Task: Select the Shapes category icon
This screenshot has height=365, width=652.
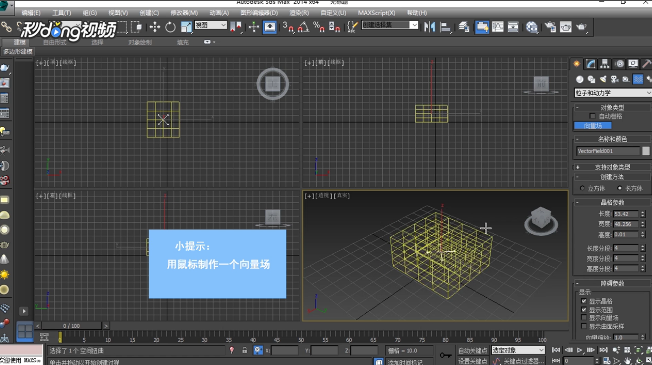Action: tap(591, 79)
